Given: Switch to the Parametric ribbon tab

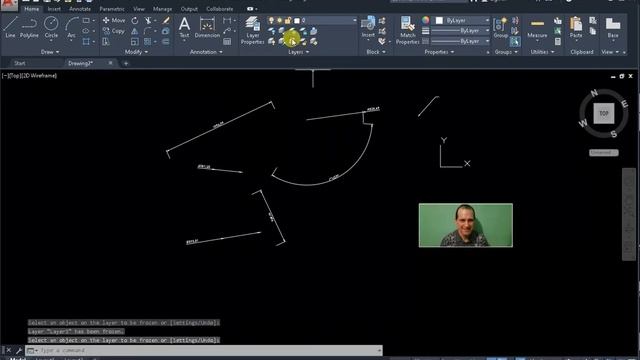Looking at the screenshot, I should pyautogui.click(x=112, y=9).
